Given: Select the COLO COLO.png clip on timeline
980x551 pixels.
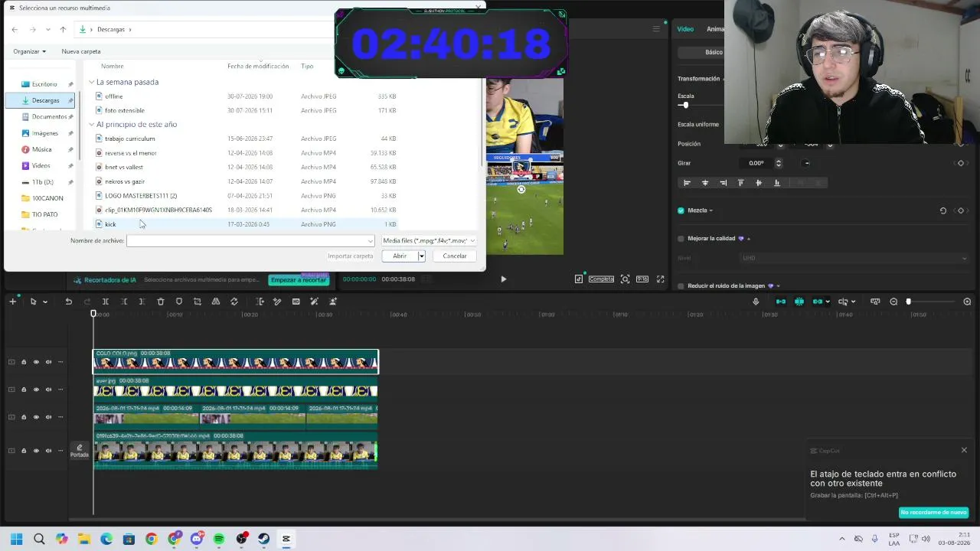Looking at the screenshot, I should [236, 362].
